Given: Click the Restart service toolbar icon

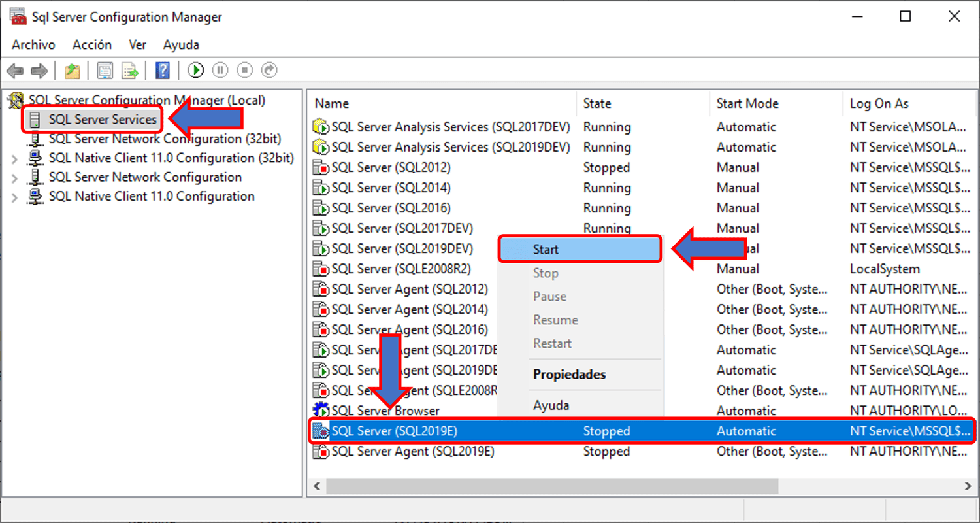Looking at the screenshot, I should tap(269, 70).
